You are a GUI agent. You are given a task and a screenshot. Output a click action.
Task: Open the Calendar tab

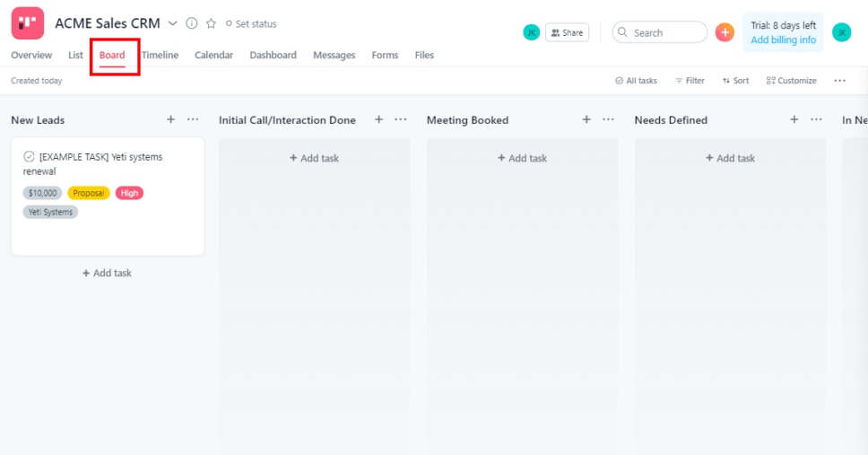click(213, 55)
